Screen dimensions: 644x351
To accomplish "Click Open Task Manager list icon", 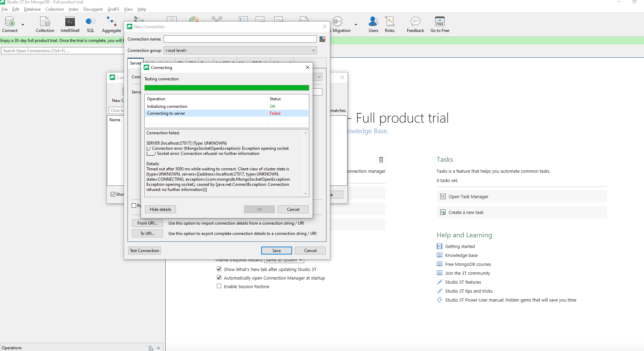I will click(443, 196).
